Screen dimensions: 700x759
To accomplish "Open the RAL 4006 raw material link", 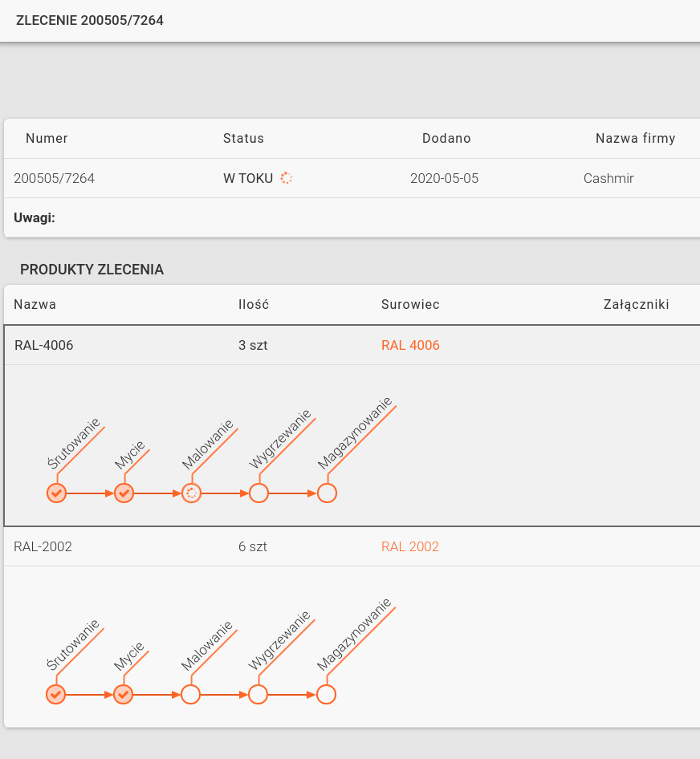I will pos(410,345).
